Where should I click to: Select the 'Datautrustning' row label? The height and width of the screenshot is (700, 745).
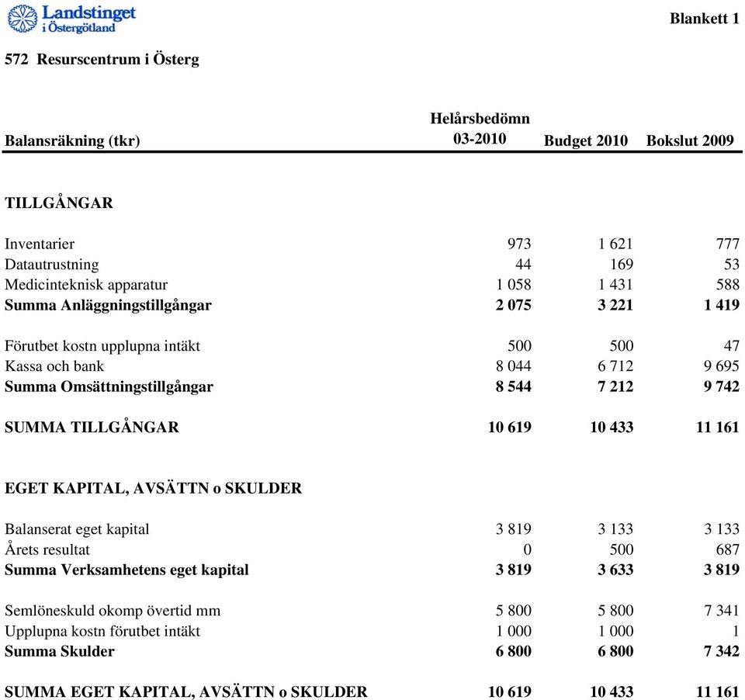click(x=52, y=264)
